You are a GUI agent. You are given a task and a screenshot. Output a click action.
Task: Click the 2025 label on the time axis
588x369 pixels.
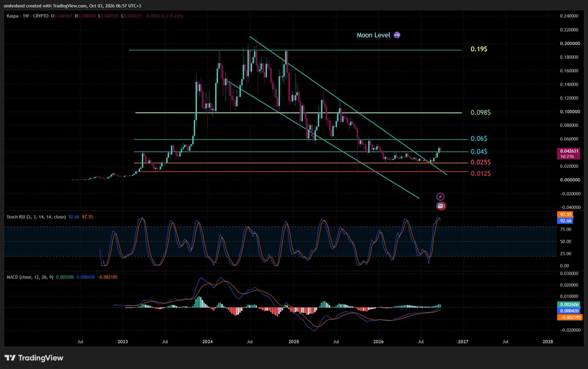click(x=294, y=341)
